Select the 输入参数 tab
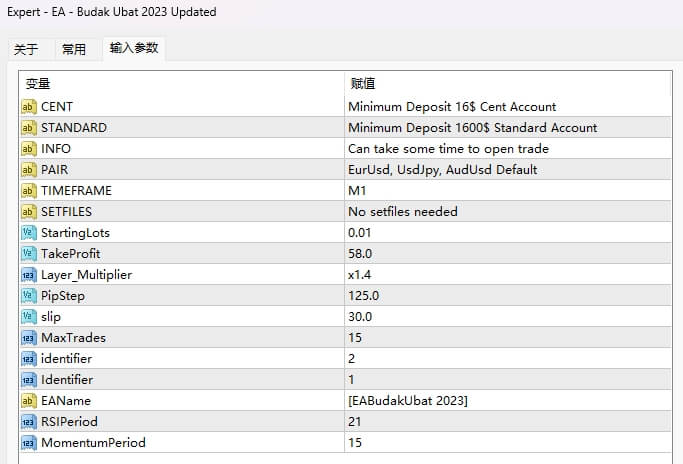Viewport: 683px width, 464px height. click(x=133, y=48)
